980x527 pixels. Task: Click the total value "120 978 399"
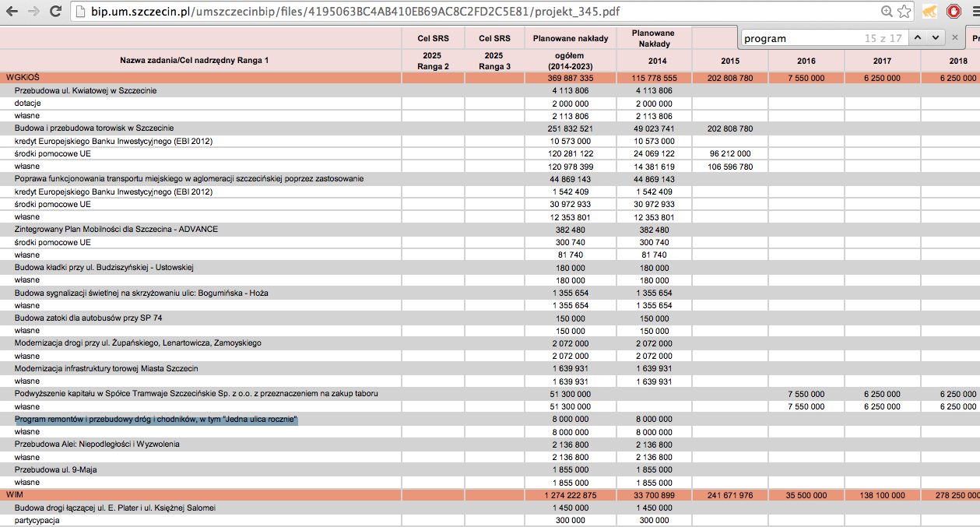point(571,167)
